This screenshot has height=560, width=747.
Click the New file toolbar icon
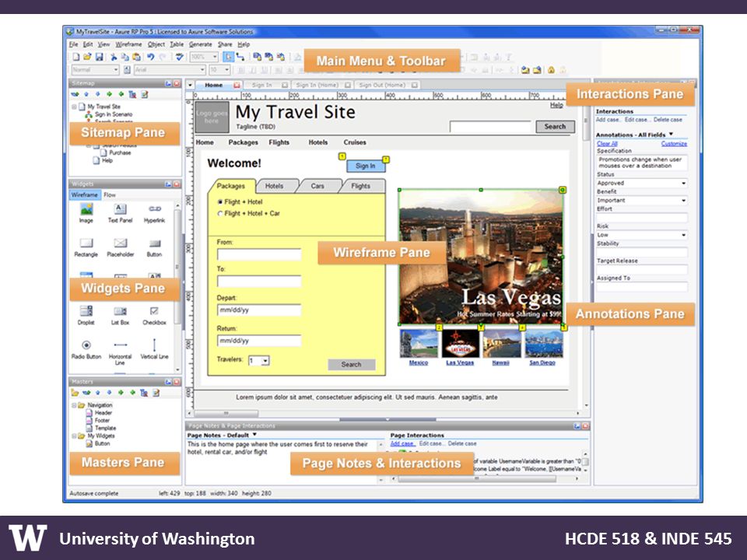tap(75, 57)
